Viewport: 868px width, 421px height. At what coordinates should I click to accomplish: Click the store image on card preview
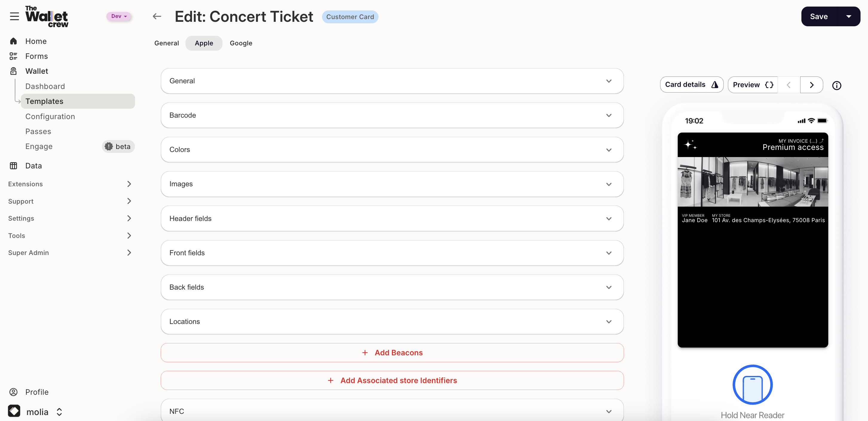click(752, 182)
